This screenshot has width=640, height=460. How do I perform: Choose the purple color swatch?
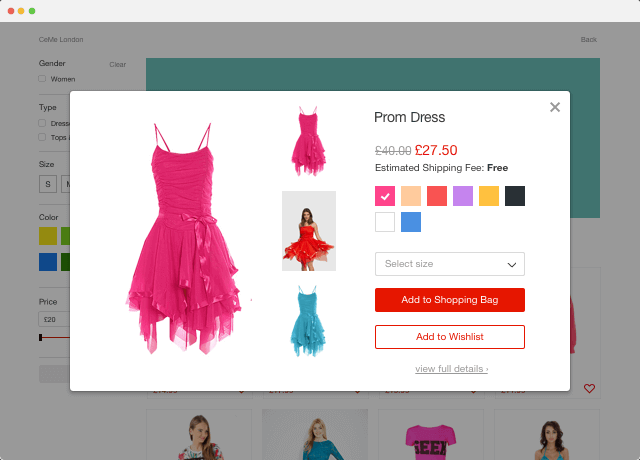(463, 196)
